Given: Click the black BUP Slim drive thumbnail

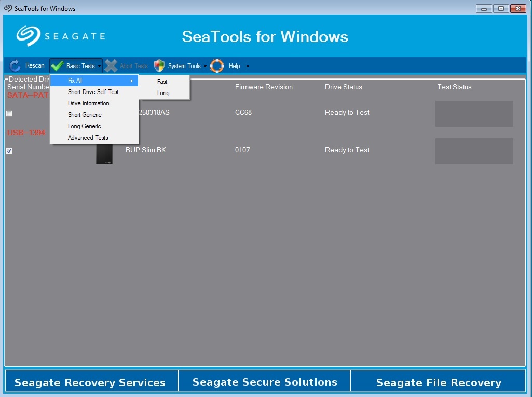Looking at the screenshot, I should coord(104,154).
